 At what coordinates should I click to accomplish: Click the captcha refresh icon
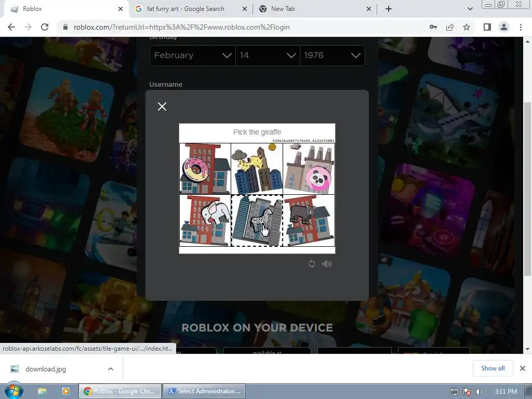point(312,264)
